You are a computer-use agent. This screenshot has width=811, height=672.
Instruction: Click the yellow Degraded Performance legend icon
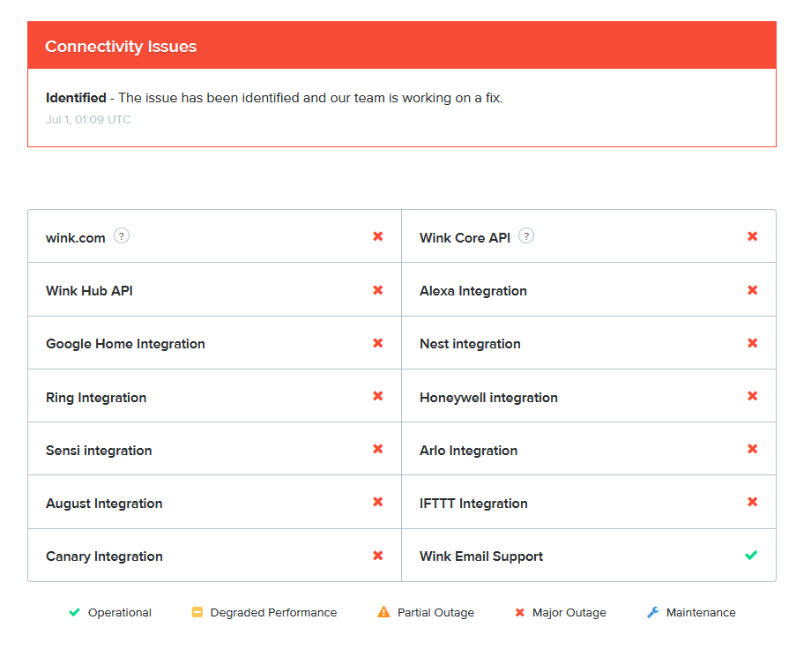click(197, 613)
